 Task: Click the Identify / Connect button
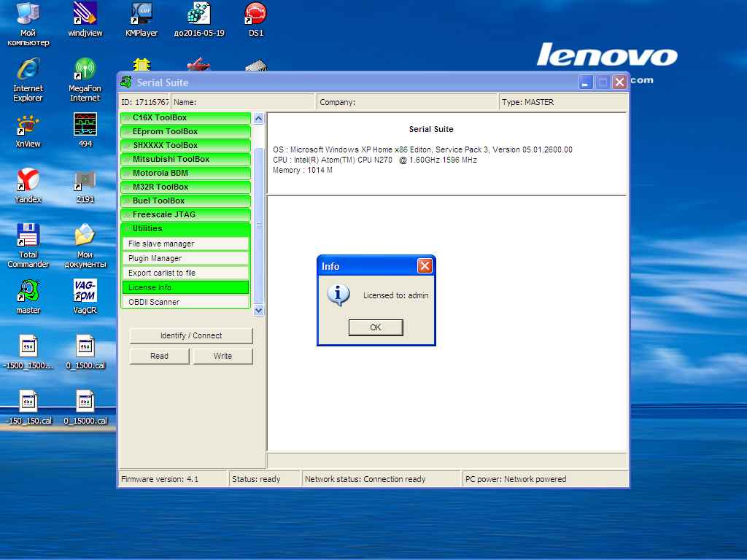point(191,335)
